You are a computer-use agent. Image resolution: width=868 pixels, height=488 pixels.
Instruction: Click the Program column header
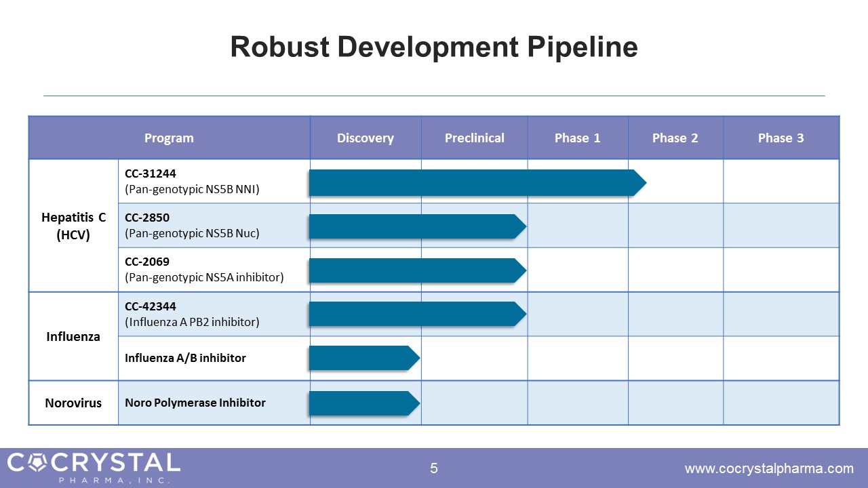click(169, 138)
